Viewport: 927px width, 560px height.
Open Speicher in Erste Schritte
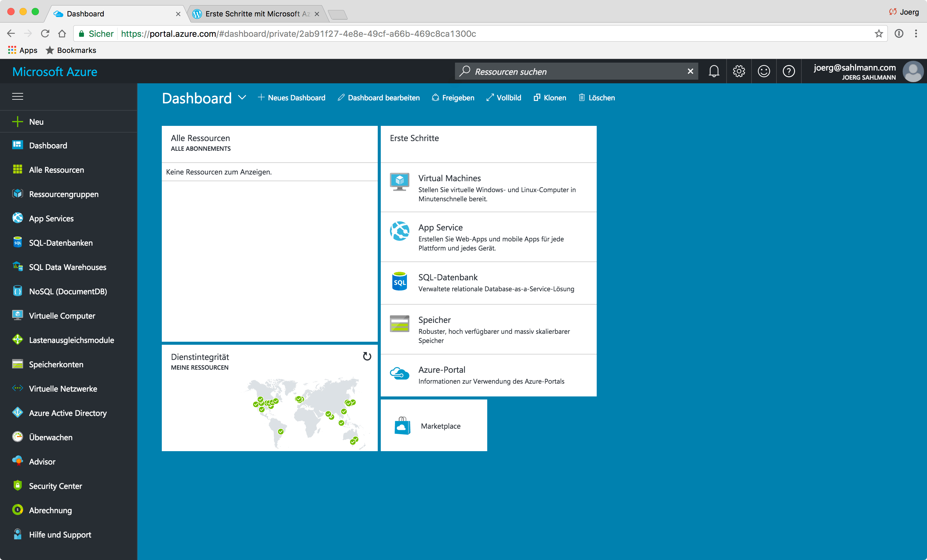(x=488, y=329)
